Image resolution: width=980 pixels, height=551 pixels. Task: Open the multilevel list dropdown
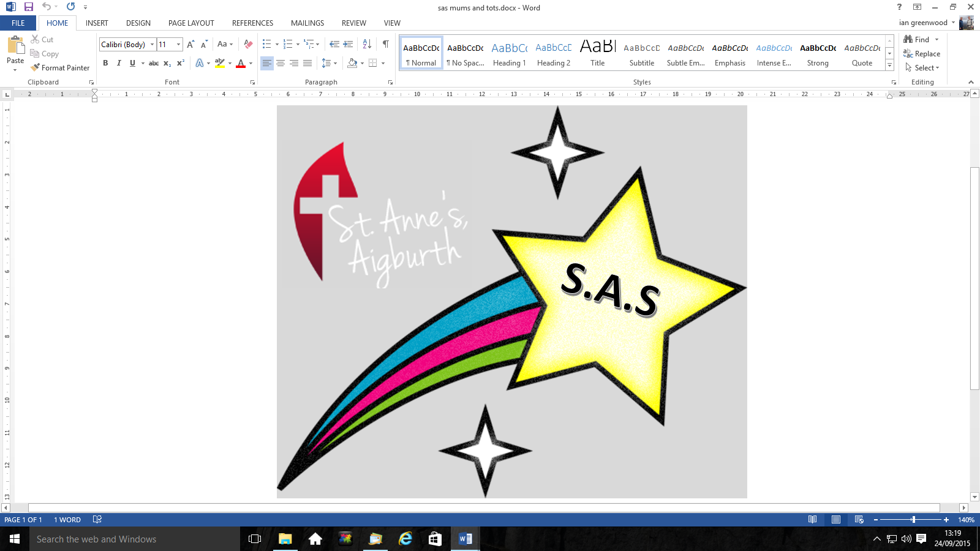pyautogui.click(x=317, y=44)
